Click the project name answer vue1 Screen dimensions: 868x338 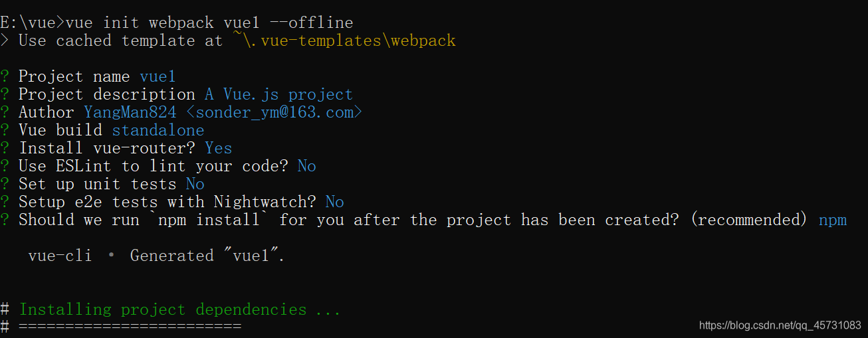click(x=158, y=76)
